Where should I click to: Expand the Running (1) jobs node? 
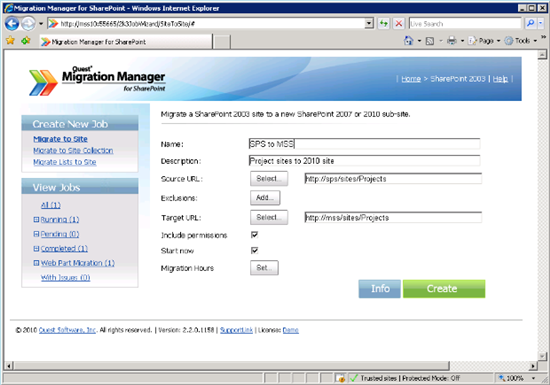click(x=36, y=219)
